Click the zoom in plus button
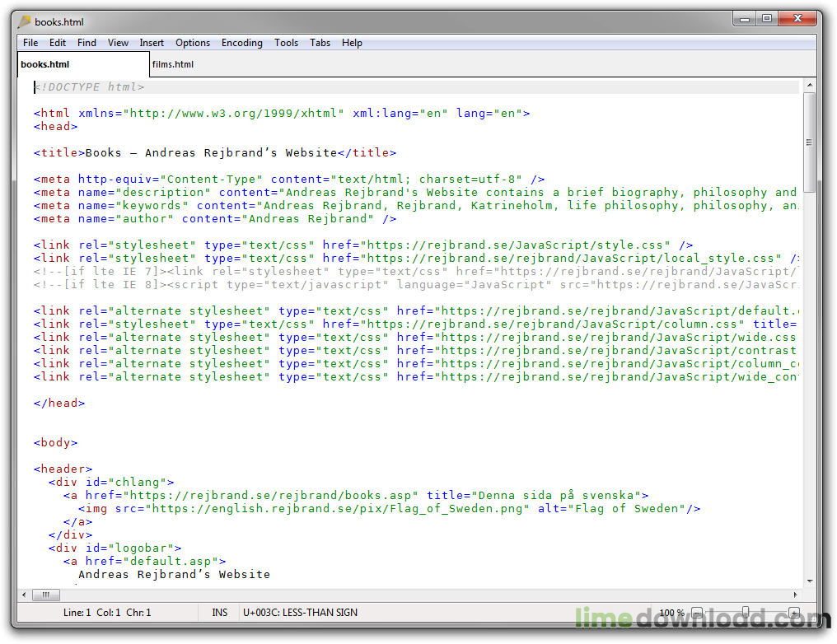 coord(794,613)
